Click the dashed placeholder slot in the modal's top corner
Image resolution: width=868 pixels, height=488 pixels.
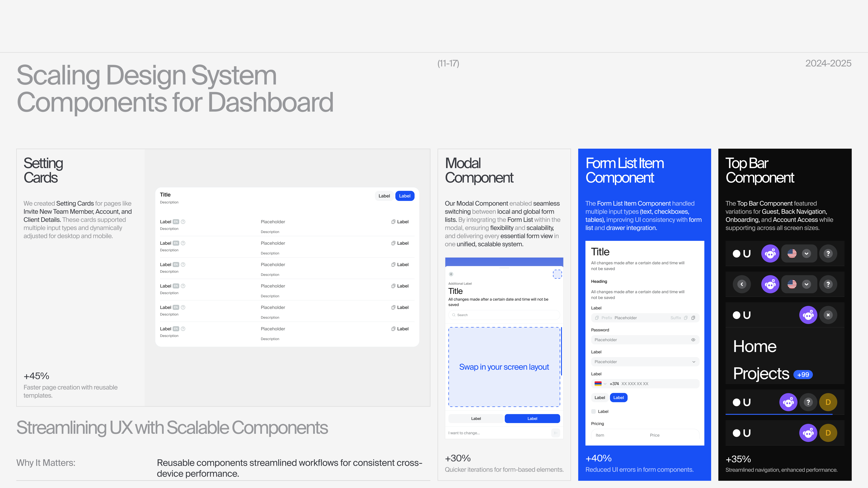click(x=557, y=274)
